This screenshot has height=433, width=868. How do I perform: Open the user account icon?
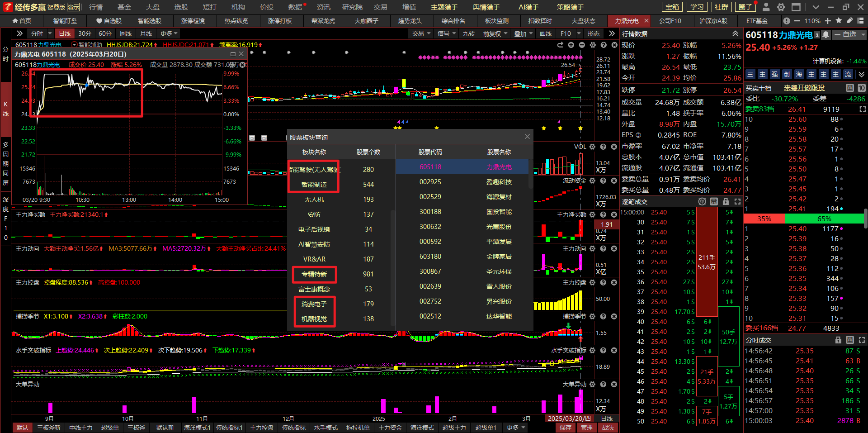coord(766,7)
